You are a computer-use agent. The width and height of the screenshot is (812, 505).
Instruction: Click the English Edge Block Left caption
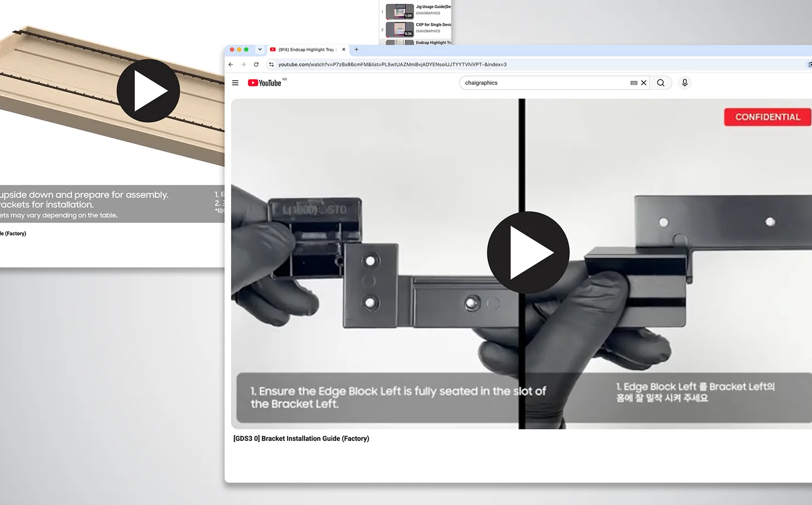tap(398, 397)
